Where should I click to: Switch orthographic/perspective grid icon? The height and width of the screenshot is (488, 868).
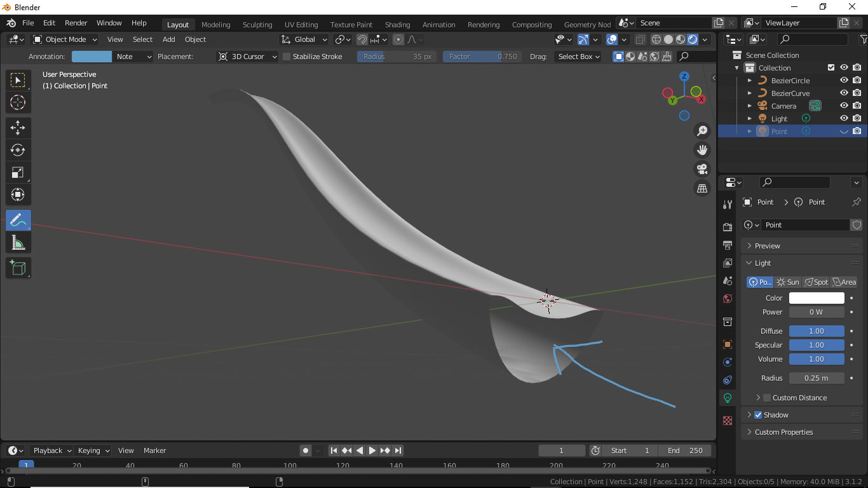pyautogui.click(x=702, y=188)
